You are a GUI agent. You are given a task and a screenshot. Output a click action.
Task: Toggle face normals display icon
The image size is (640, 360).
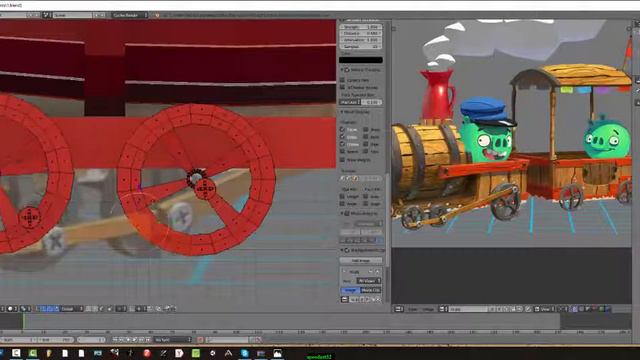[x=356, y=178]
